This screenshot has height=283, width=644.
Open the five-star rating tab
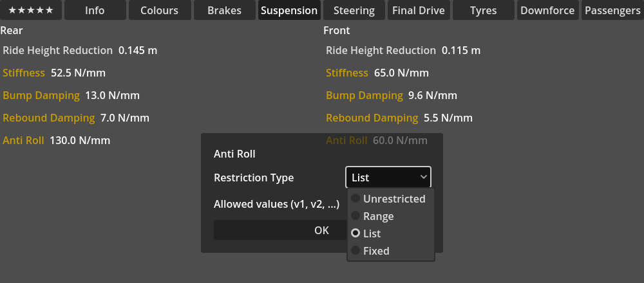tap(31, 10)
